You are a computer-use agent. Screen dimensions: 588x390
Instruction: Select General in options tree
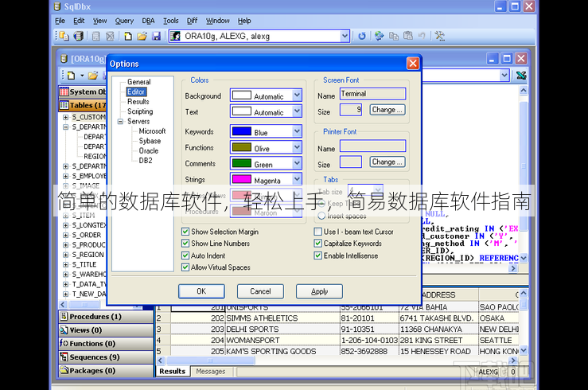click(138, 82)
